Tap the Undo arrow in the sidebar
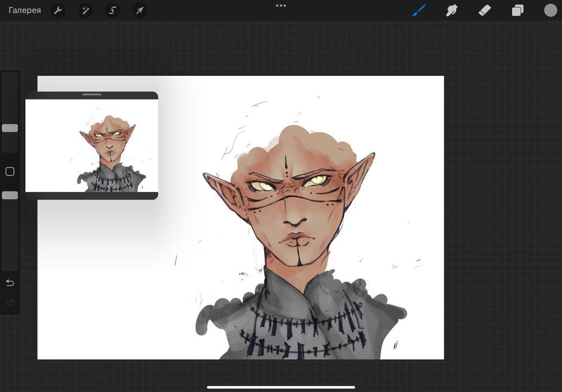 click(x=10, y=282)
